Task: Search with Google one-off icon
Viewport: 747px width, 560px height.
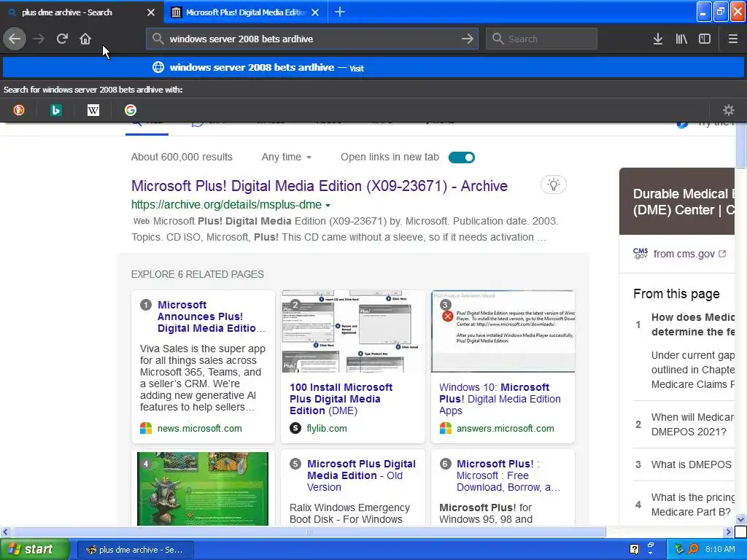Action: click(130, 110)
